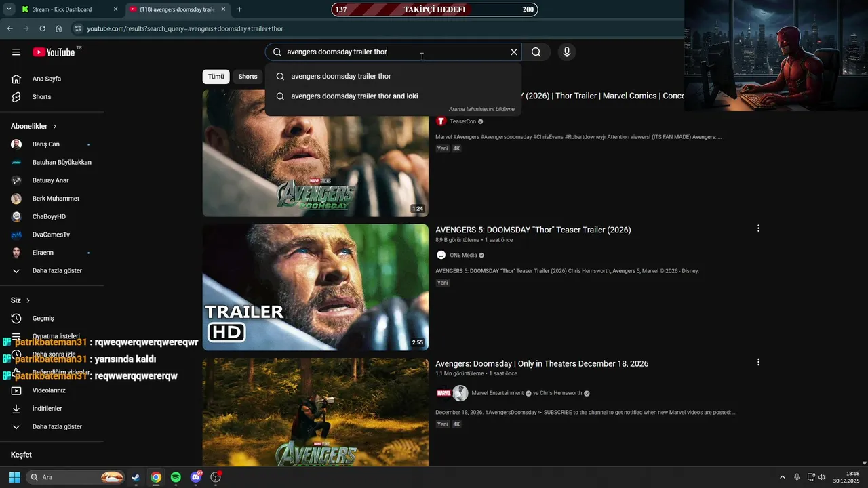Close the avengers doomsday YouTube tab
Screen dimensions: 868x488
pyautogui.click(x=223, y=9)
